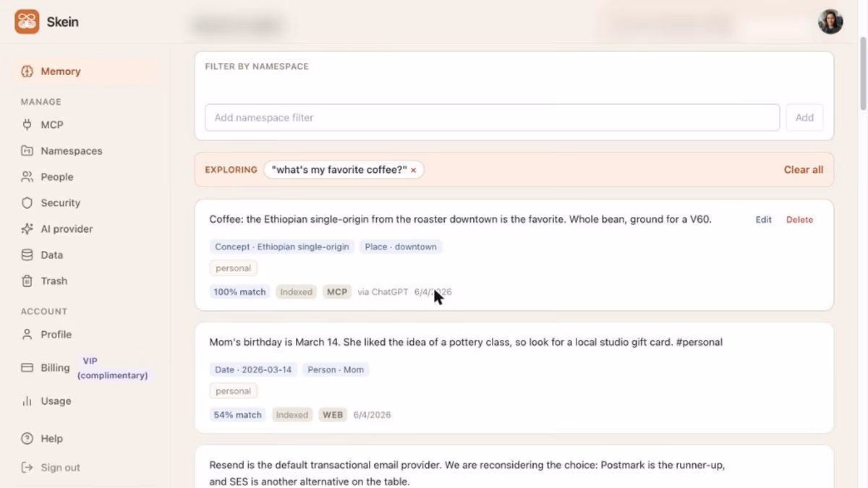The height and width of the screenshot is (488, 868).
Task: Click the Billing card icon
Action: click(x=27, y=368)
